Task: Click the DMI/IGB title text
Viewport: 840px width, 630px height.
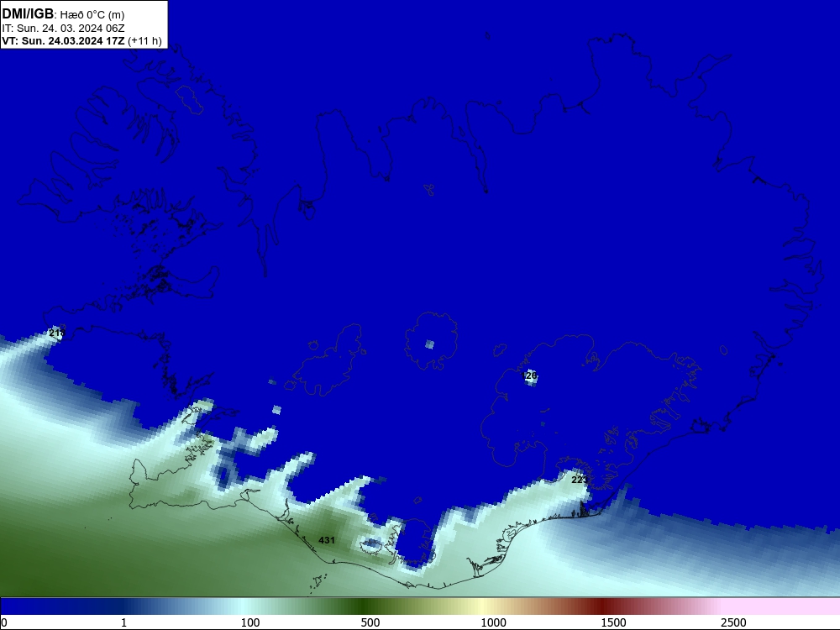Action: pos(28,14)
